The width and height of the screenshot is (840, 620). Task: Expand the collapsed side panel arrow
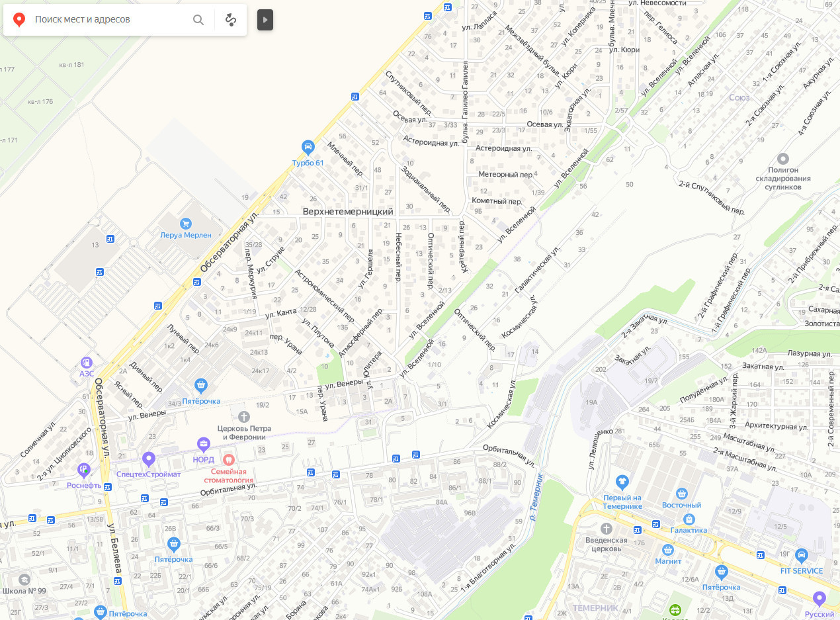coord(265,20)
